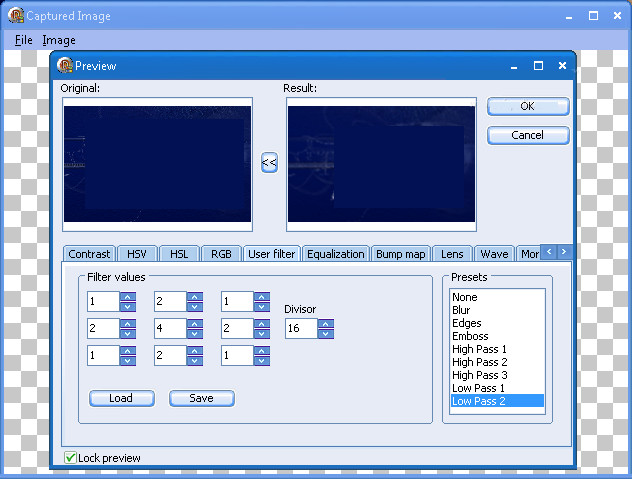Switch to the Wave tab
Viewport: 632px width, 479px height.
[494, 254]
